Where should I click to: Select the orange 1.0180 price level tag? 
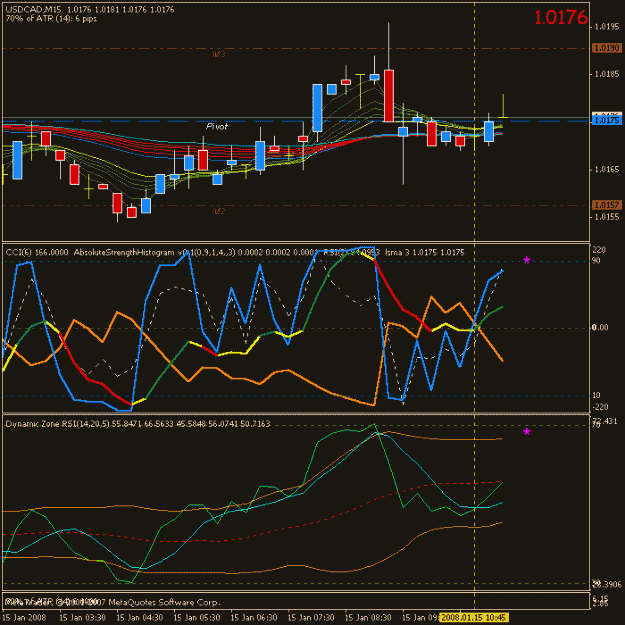pos(607,48)
